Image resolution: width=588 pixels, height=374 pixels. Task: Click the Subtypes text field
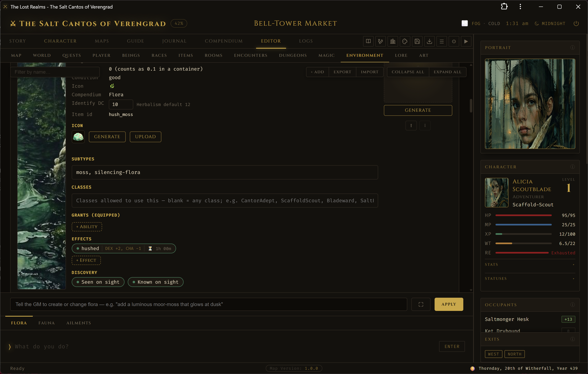pyautogui.click(x=225, y=172)
